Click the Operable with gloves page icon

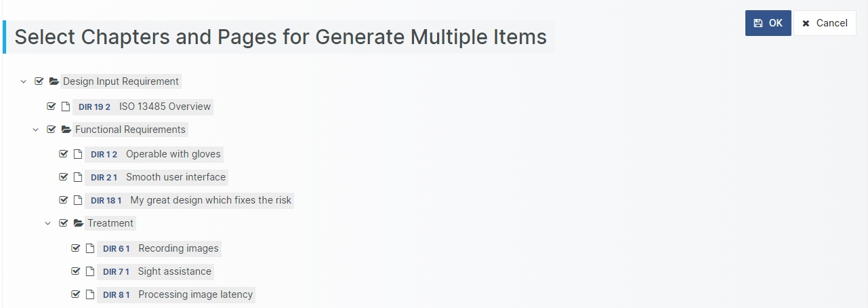(x=78, y=154)
